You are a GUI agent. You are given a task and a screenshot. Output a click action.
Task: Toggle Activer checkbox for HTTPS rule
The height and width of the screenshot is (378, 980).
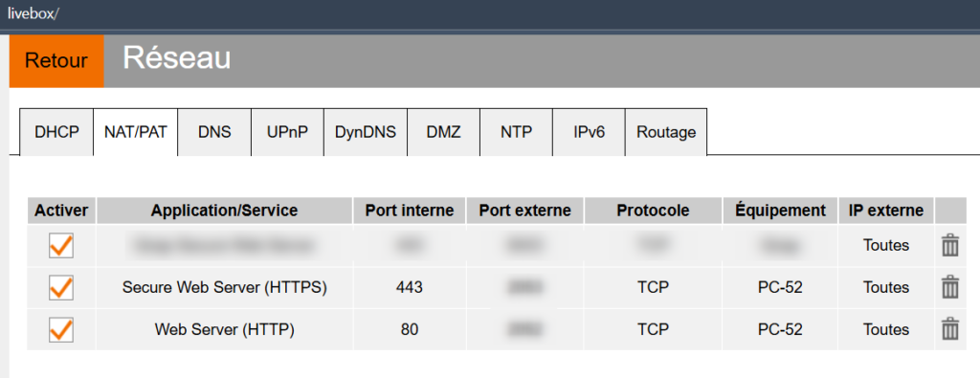tap(61, 287)
